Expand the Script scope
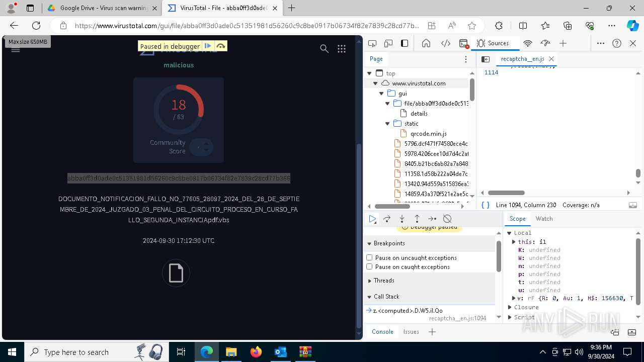 [509, 317]
